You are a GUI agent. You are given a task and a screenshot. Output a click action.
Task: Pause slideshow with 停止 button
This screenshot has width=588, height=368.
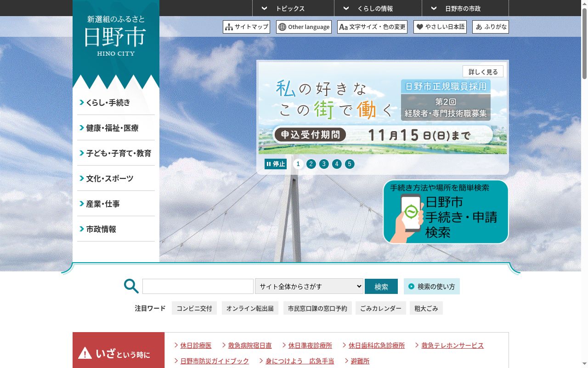(x=276, y=164)
